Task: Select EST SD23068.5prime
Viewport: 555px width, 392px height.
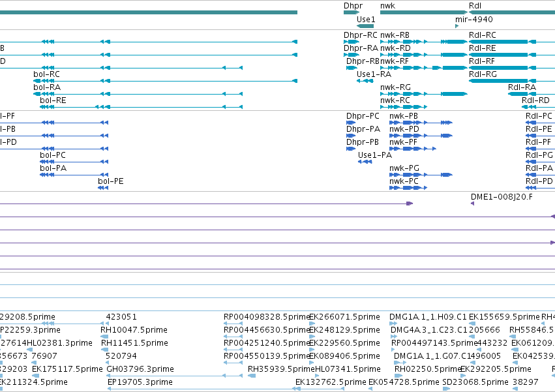Action: pos(475,382)
